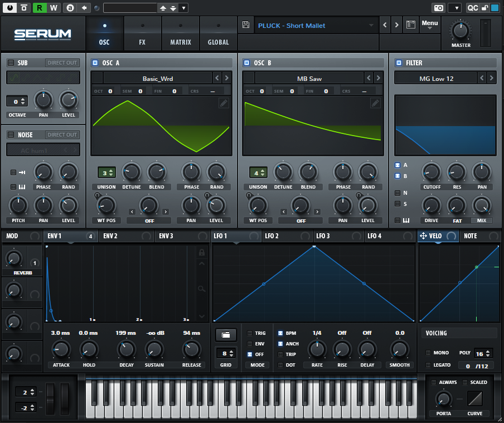Enable the LFO TRIG mode checkbox
This screenshot has height=423, width=504.
[250, 333]
